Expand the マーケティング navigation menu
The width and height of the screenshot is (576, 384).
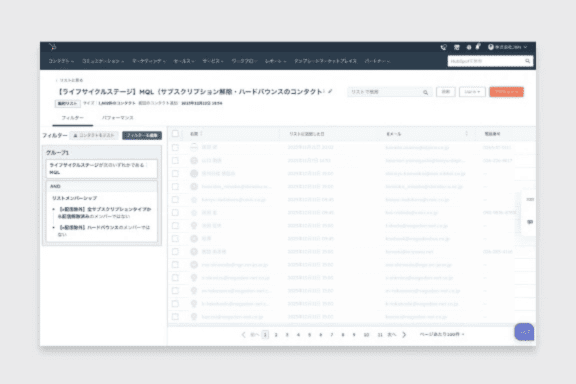(149, 61)
